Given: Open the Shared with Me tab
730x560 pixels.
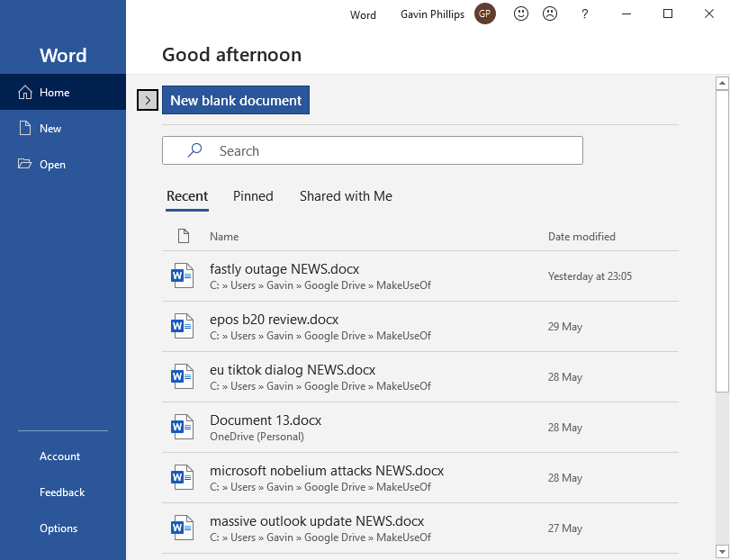Looking at the screenshot, I should point(346,195).
